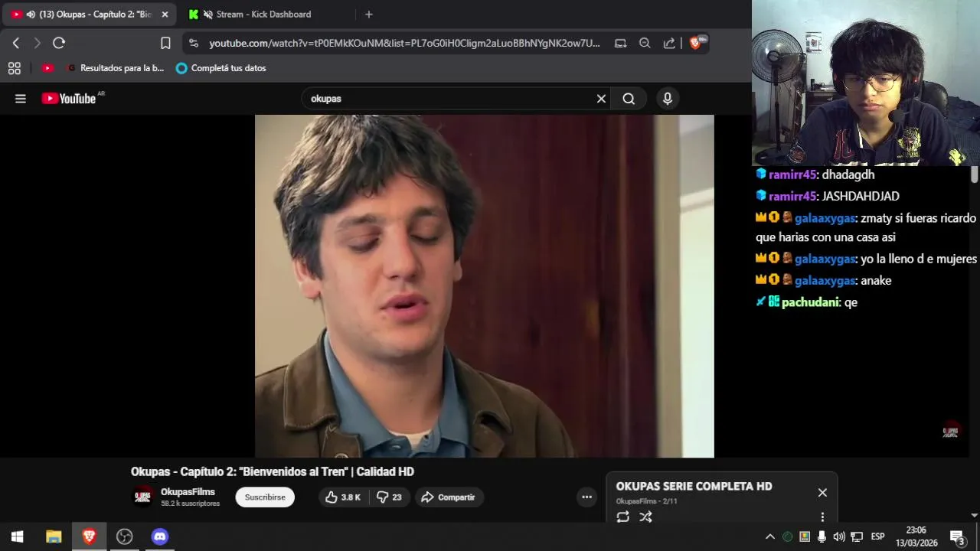Click the microphone tray icon
980x551 pixels.
click(822, 536)
